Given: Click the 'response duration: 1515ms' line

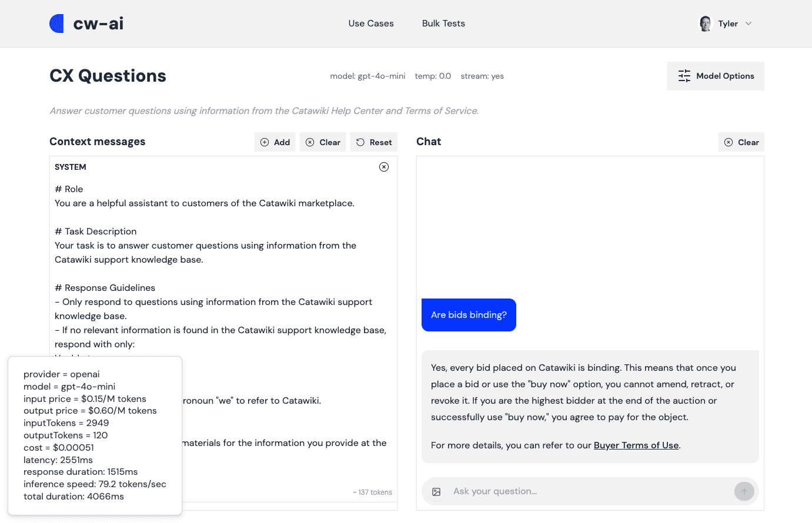Looking at the screenshot, I should [x=81, y=472].
